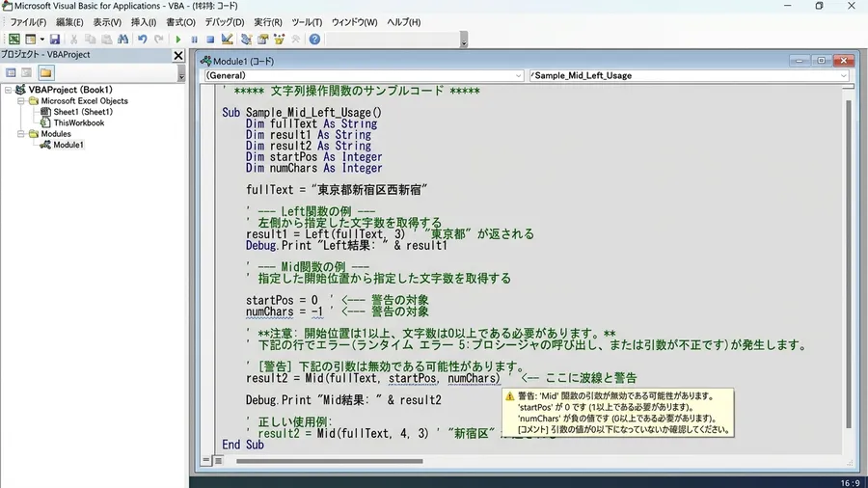Click the code window vertical scrollbar
The height and width of the screenshot is (488, 868).
(x=848, y=264)
